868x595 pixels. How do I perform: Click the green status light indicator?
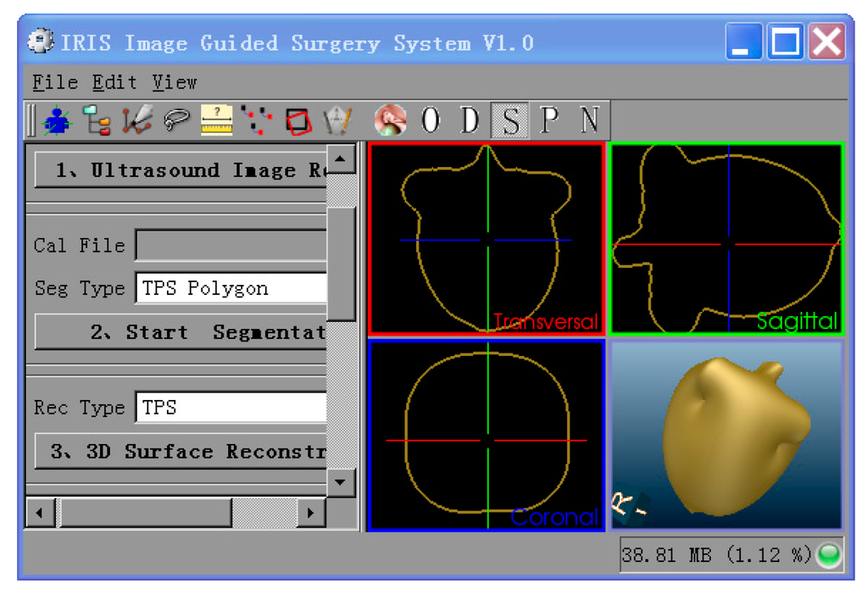click(x=828, y=556)
